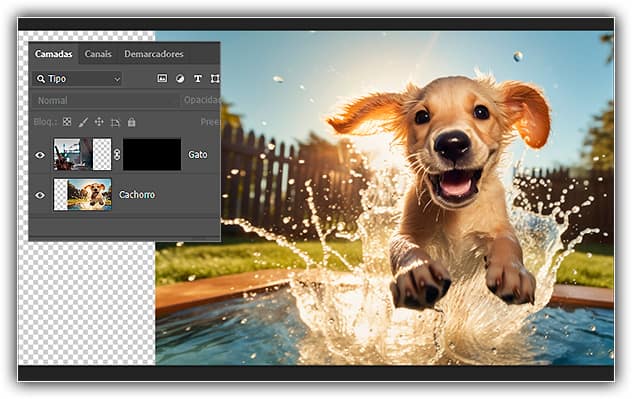Select the Camadas tab
The width and height of the screenshot is (632, 399).
point(53,54)
